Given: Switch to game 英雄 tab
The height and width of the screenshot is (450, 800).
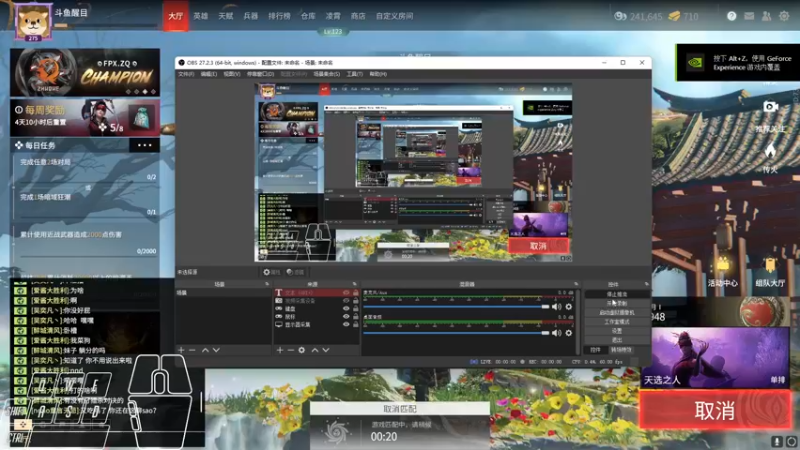Looking at the screenshot, I should pyautogui.click(x=201, y=16).
